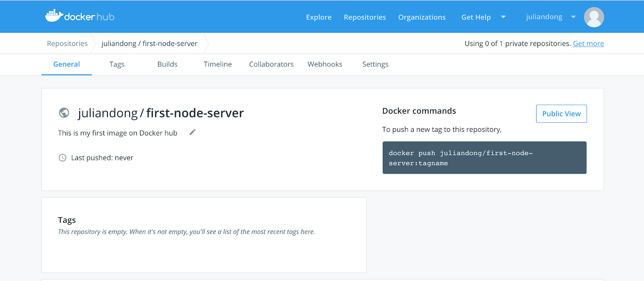
Task: Go to the Collaborators tab
Action: 271,65
